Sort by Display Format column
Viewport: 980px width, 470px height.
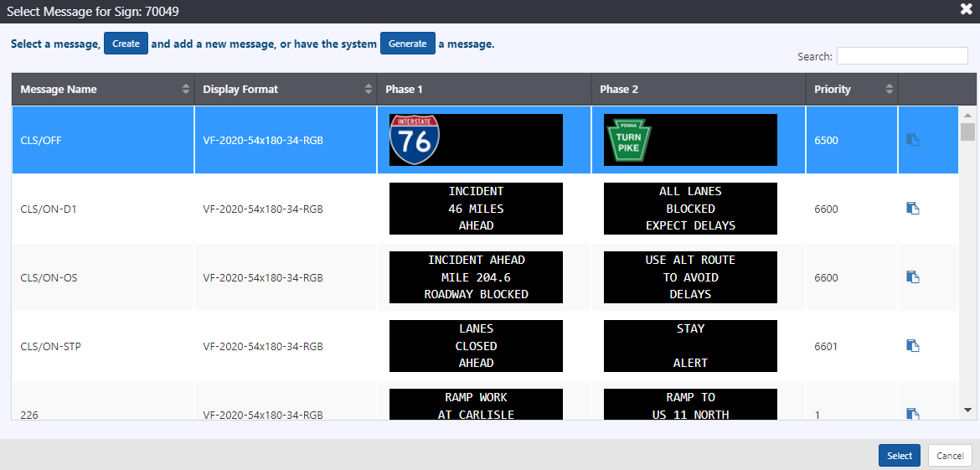tap(286, 90)
